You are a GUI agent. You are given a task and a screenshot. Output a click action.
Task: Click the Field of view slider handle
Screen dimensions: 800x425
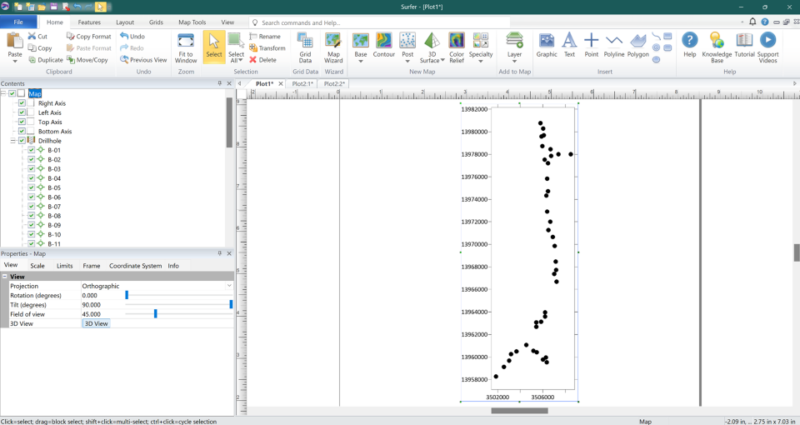(156, 314)
